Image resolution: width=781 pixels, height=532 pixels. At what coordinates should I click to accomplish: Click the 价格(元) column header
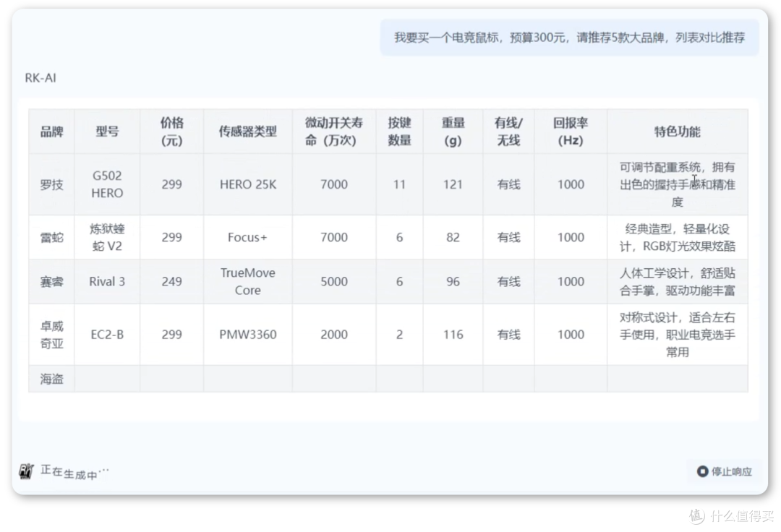tap(172, 132)
